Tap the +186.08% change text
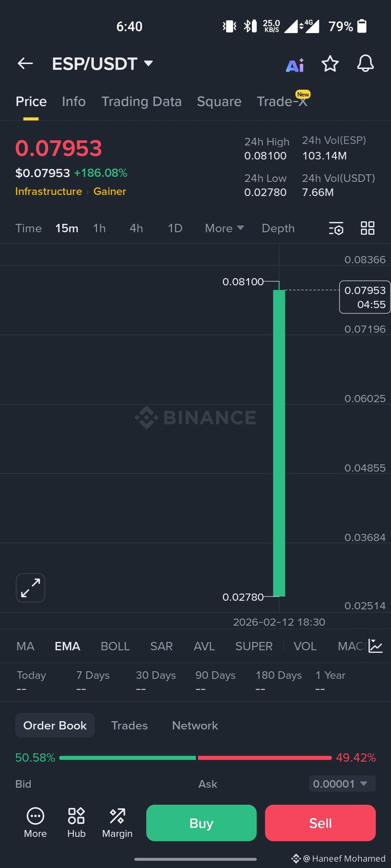This screenshot has height=868, width=391. [101, 173]
